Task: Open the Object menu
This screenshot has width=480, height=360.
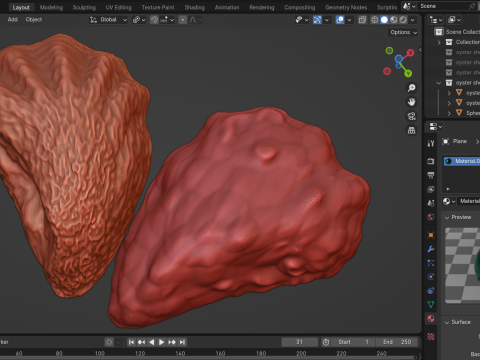Action: point(34,20)
